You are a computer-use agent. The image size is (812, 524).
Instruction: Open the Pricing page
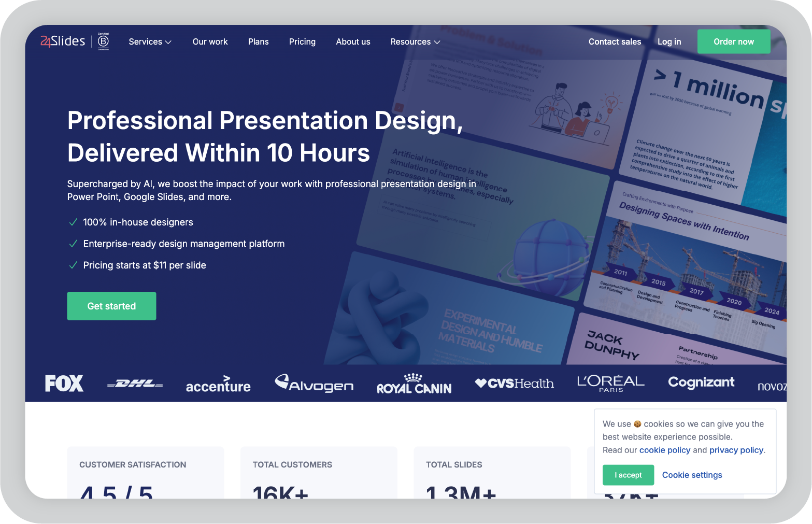tap(303, 41)
